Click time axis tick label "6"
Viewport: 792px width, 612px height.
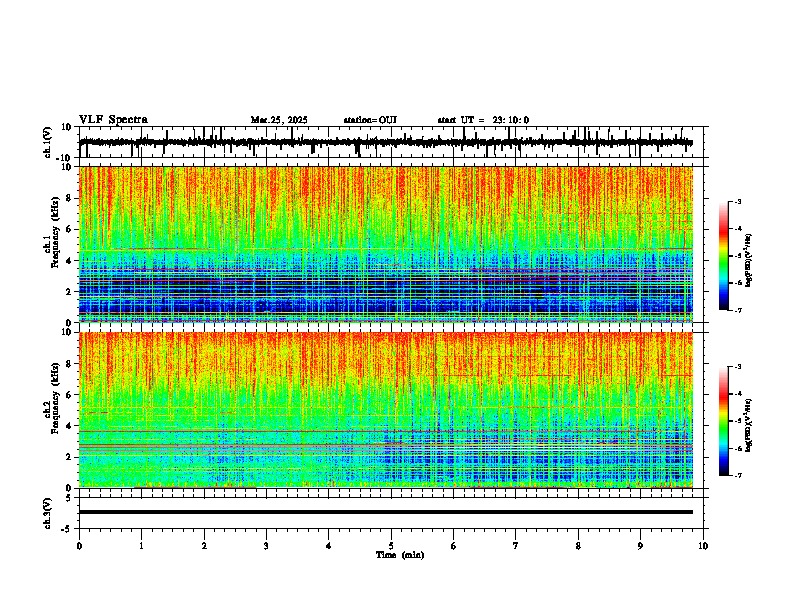coord(454,546)
